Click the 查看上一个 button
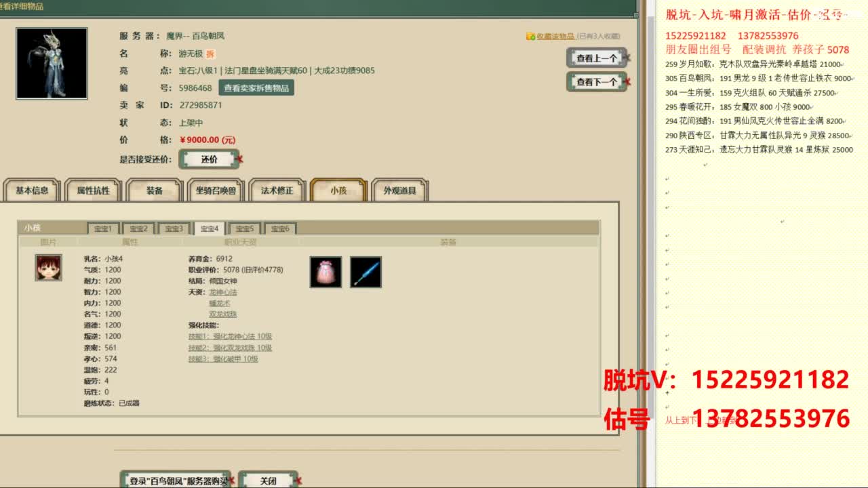The height and width of the screenshot is (488, 868). point(597,58)
